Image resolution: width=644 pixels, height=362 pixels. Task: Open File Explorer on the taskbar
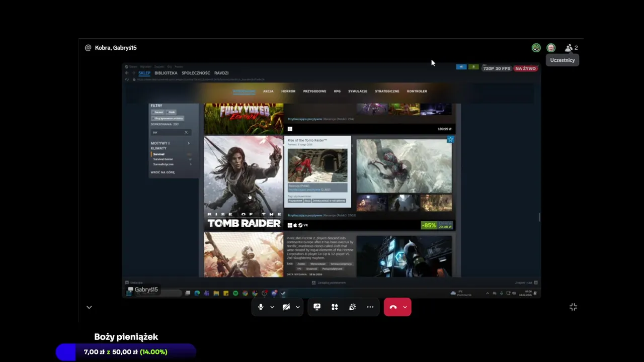(x=216, y=293)
